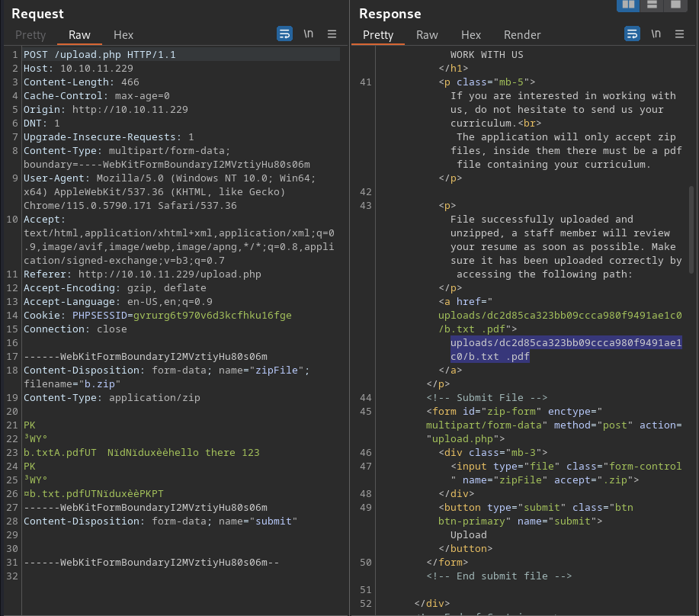Click the 'Response' panel title

click(390, 14)
